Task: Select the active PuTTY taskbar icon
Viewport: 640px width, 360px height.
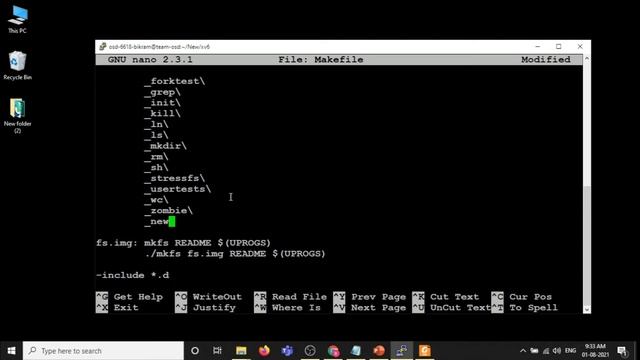Action: click(x=402, y=351)
